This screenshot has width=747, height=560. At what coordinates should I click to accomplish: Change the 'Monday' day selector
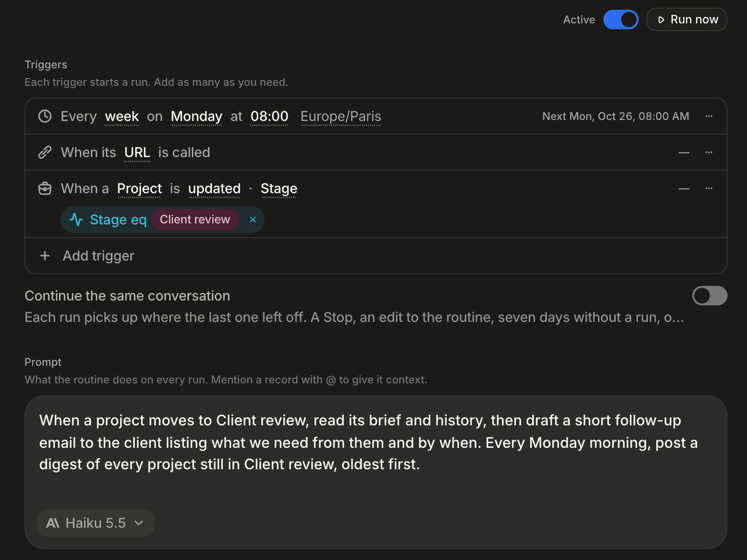tap(197, 117)
